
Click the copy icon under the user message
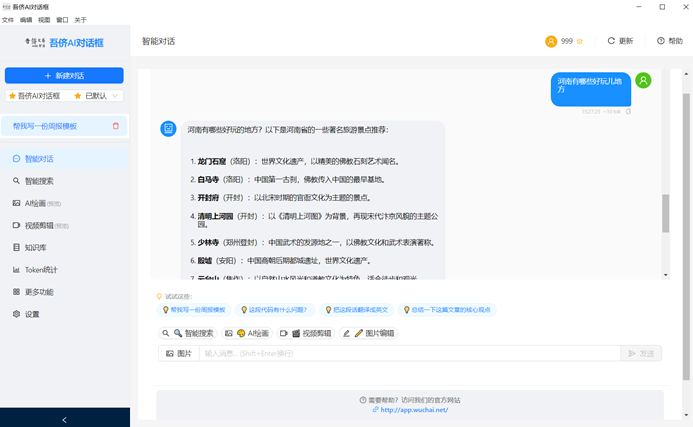point(628,111)
